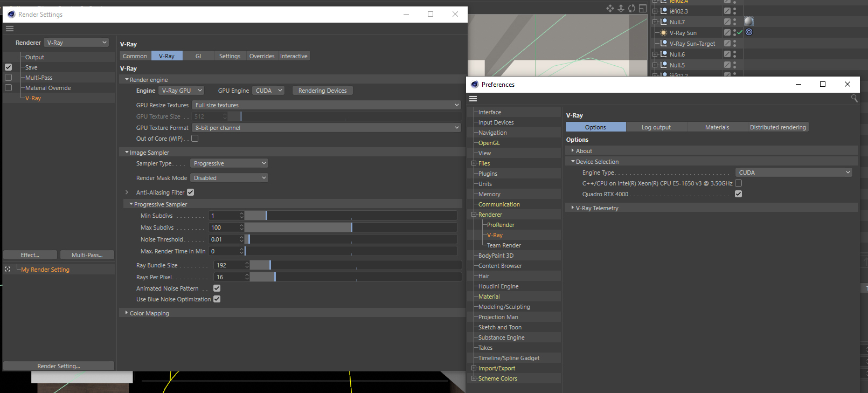Open the Renderer dropdown showing V-Ray
The width and height of the screenshot is (868, 393).
point(77,43)
